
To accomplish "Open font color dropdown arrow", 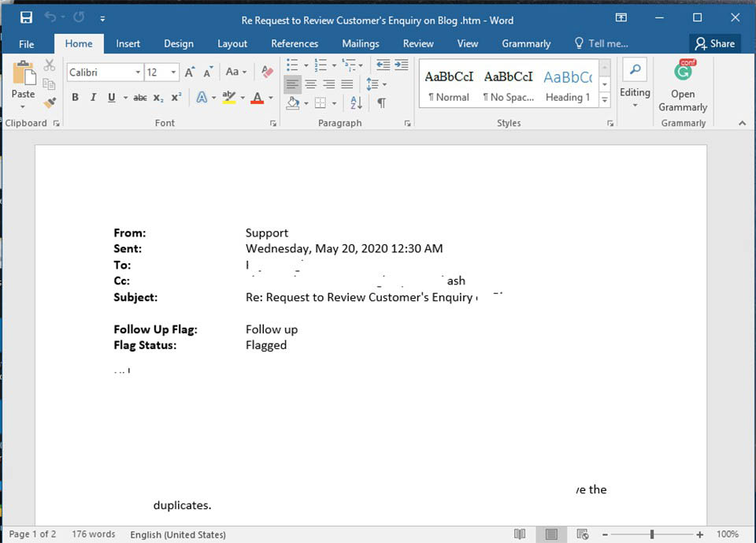I will [270, 98].
